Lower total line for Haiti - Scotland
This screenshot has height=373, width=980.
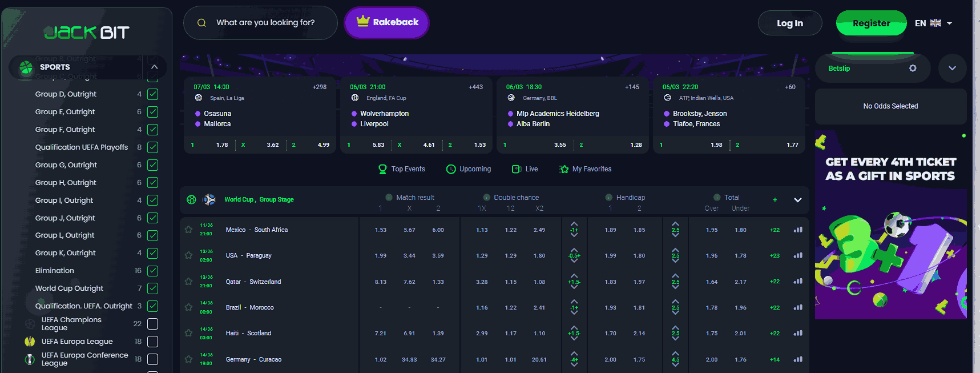pyautogui.click(x=675, y=339)
